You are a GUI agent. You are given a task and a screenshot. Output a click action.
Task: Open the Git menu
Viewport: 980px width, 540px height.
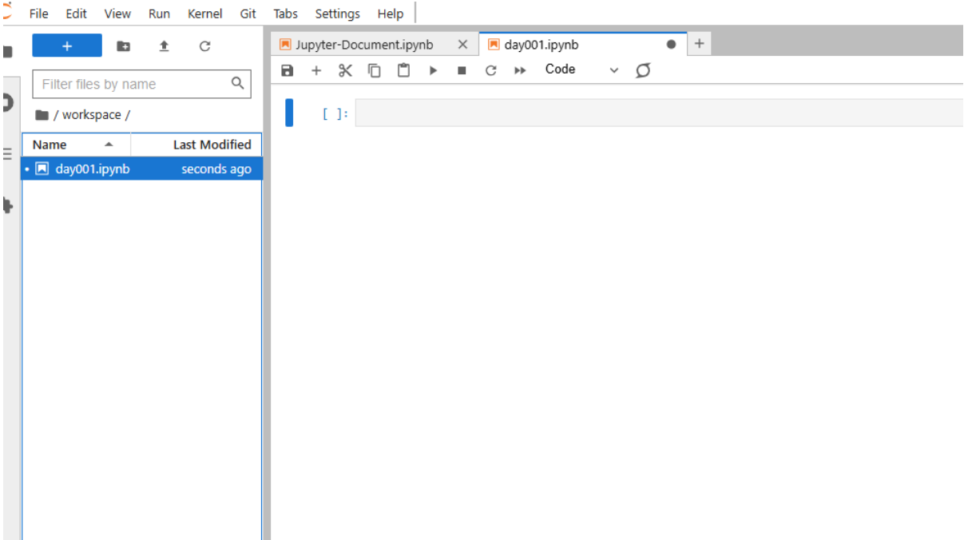[248, 14]
